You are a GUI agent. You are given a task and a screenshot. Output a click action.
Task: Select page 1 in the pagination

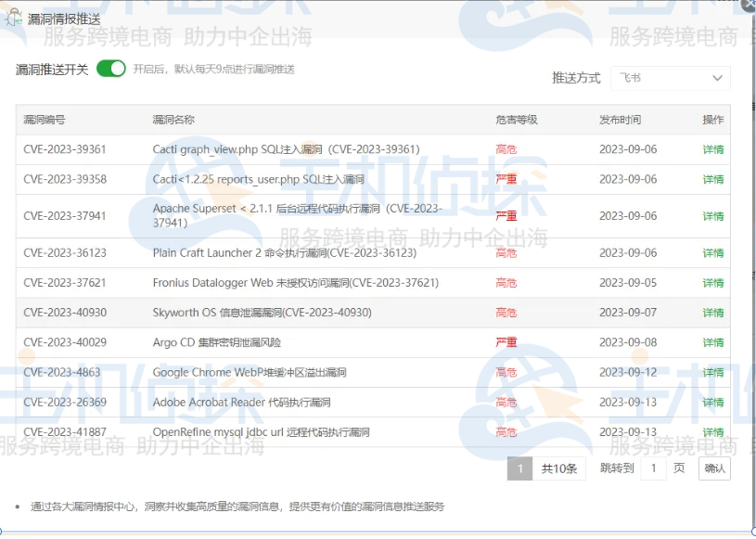click(x=521, y=468)
